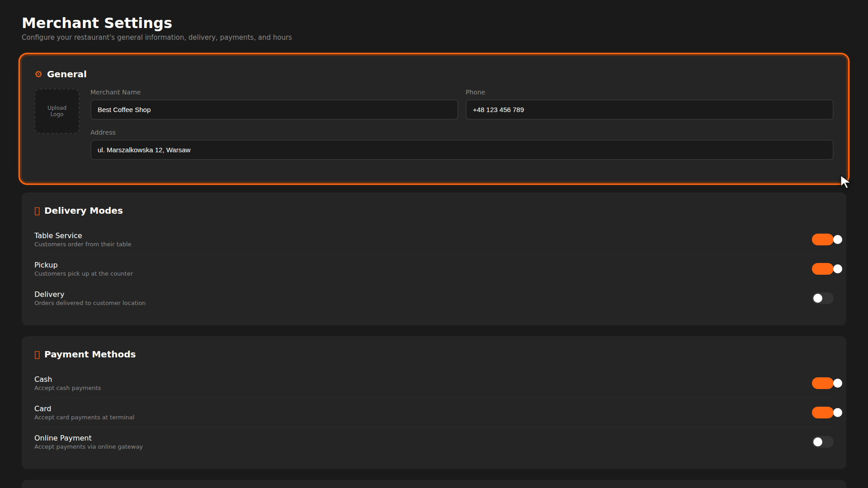Select the Table Service row label

tap(58, 235)
